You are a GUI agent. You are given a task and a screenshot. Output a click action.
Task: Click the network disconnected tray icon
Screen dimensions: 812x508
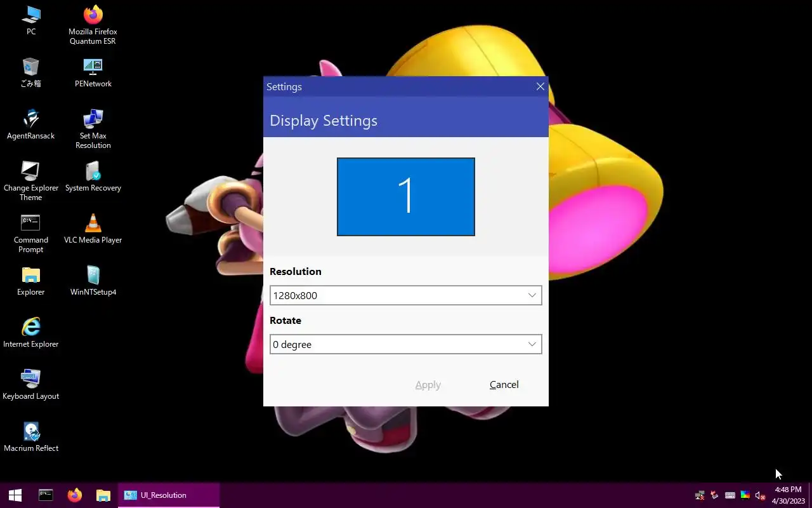pyautogui.click(x=700, y=495)
